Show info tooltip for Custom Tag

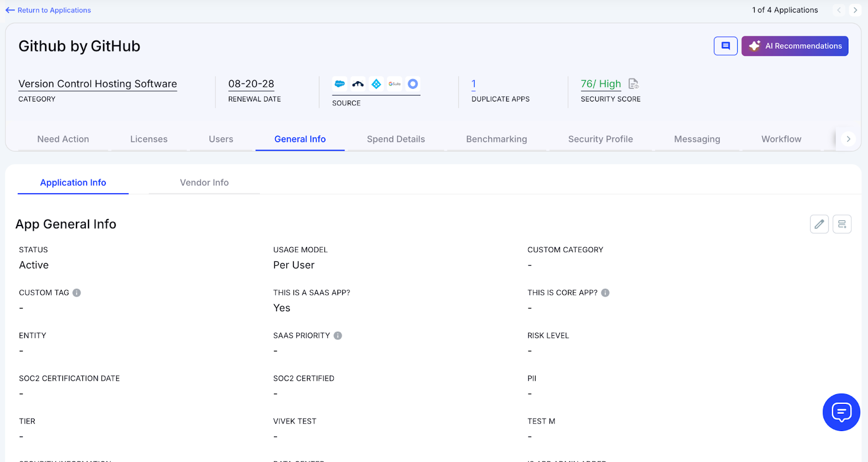click(x=77, y=293)
